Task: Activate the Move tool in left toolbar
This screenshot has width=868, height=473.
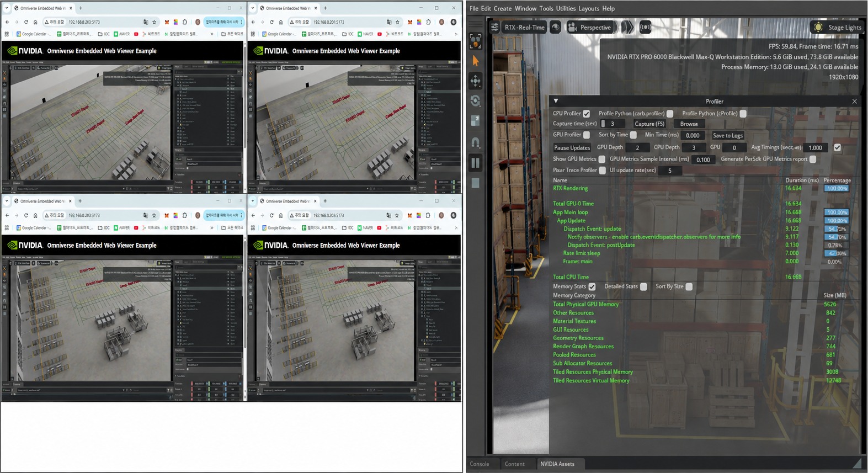Action: tap(475, 81)
